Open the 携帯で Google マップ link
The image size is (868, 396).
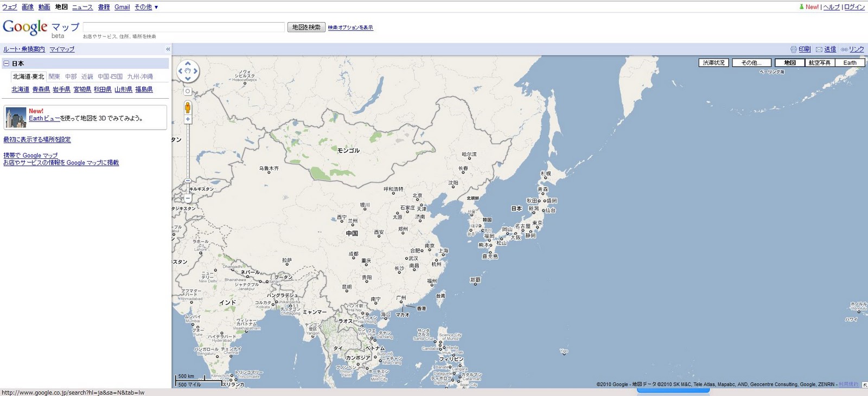(30, 156)
